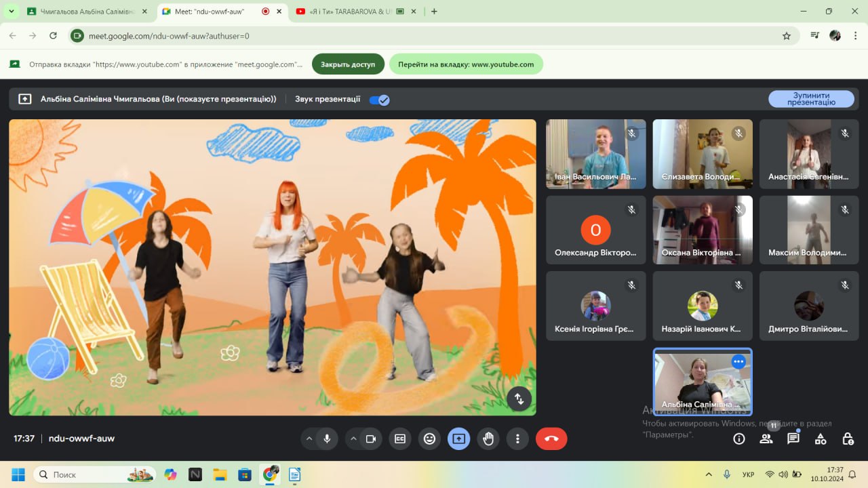This screenshot has height=488, width=868.
Task: Toggle presentation audio switch
Action: [379, 100]
